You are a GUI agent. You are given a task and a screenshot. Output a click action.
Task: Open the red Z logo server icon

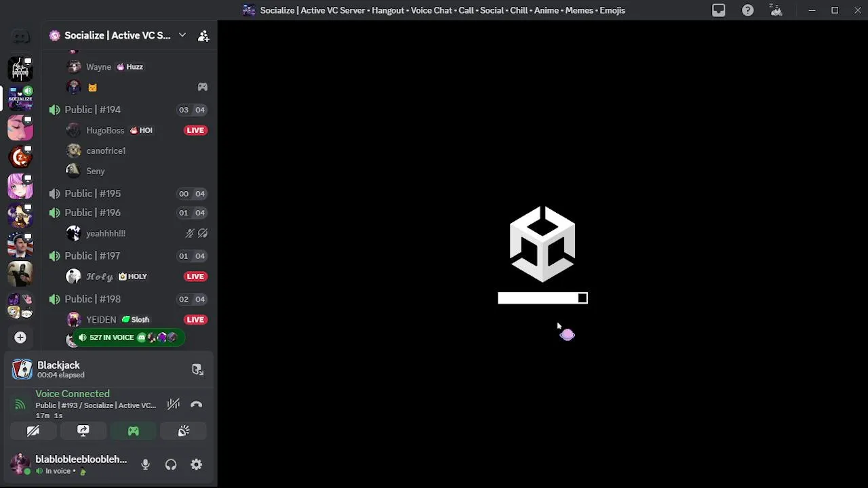click(x=20, y=157)
